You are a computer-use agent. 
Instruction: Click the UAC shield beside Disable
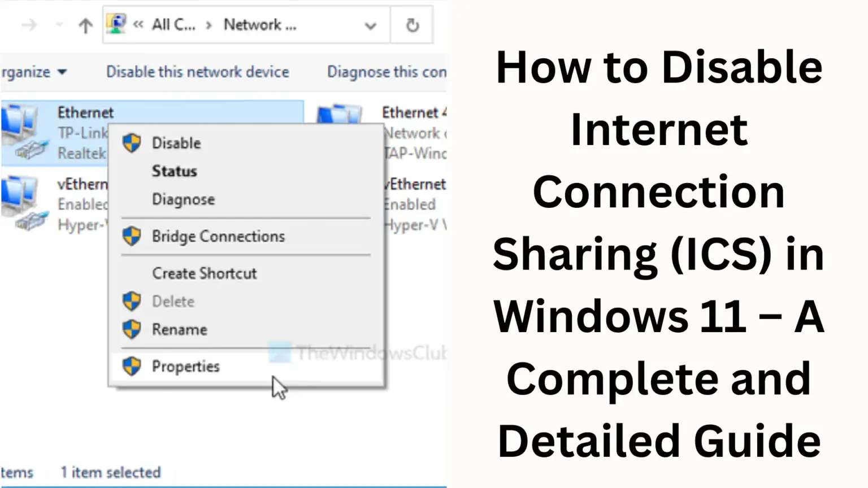(132, 143)
